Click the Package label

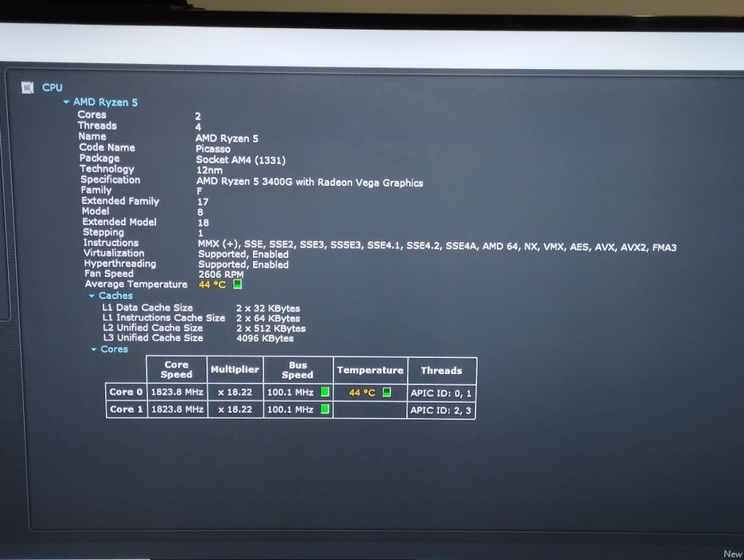99,158
